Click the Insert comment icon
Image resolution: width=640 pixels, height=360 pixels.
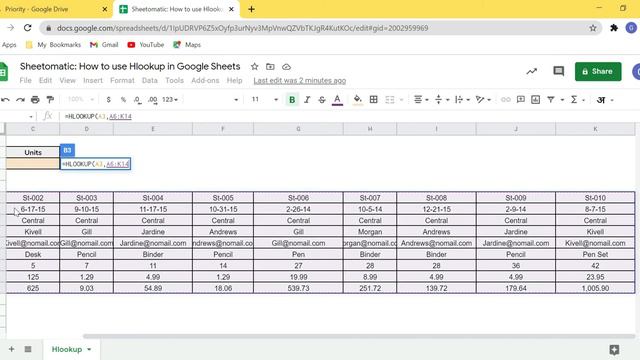[520, 100]
